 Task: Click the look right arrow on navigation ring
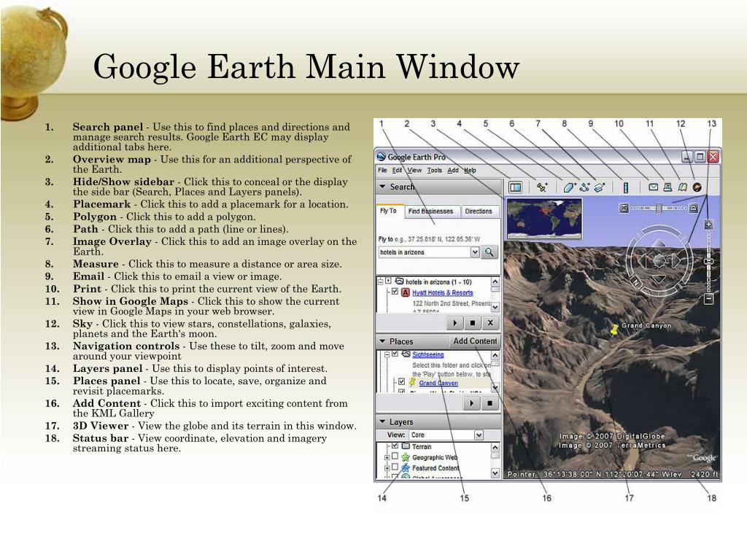point(676,260)
